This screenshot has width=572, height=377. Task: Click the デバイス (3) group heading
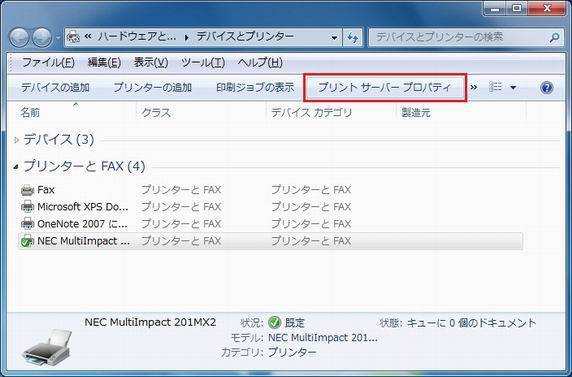[x=59, y=139]
